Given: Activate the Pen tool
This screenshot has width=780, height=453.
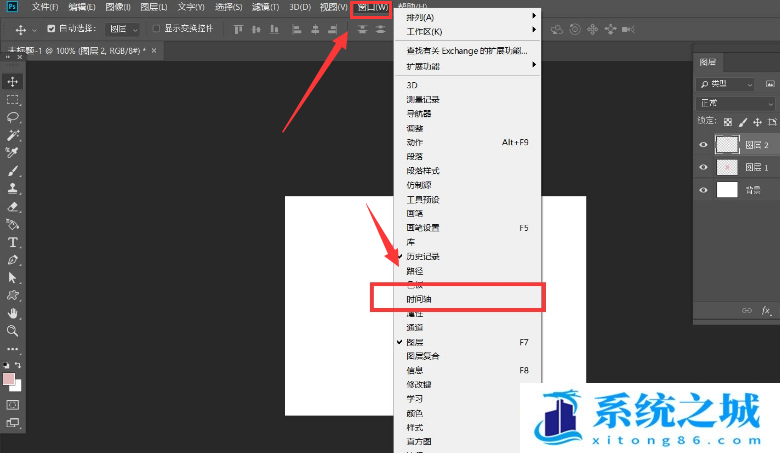Looking at the screenshot, I should [x=13, y=260].
